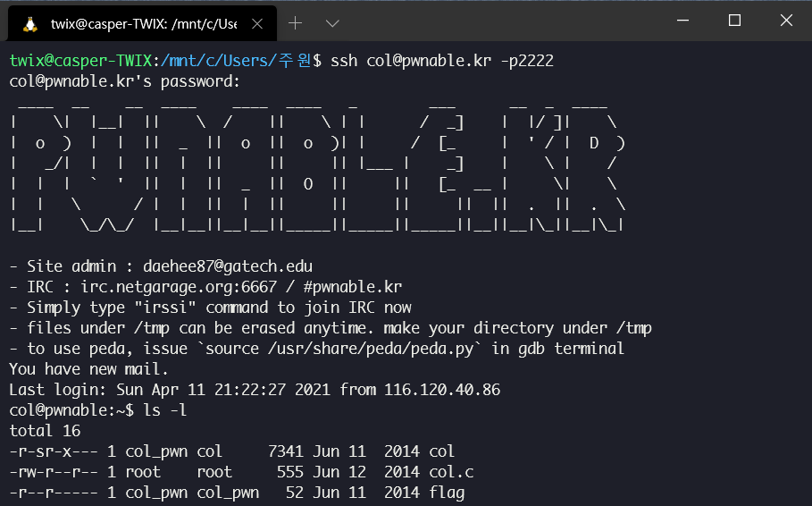This screenshot has width=812, height=506.
Task: Click the 7341 file size value
Action: click(x=285, y=451)
